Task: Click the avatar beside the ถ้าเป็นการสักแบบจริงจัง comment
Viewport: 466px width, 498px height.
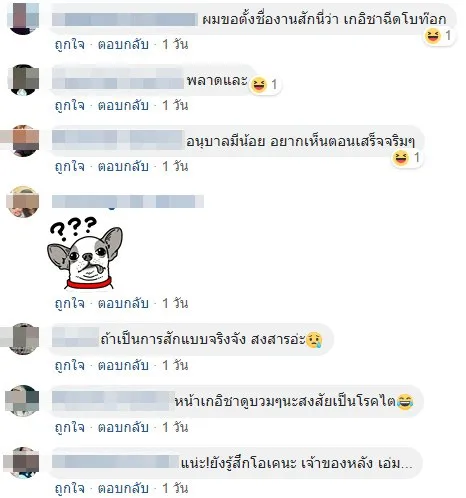Action: (23, 339)
